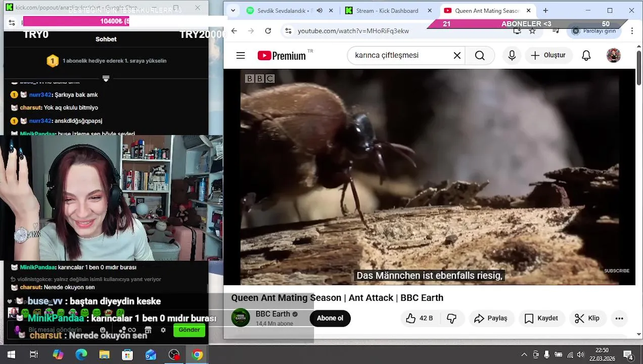Open emoji picker in Kick chat
Screen dimensions: 643x364
[103, 330]
